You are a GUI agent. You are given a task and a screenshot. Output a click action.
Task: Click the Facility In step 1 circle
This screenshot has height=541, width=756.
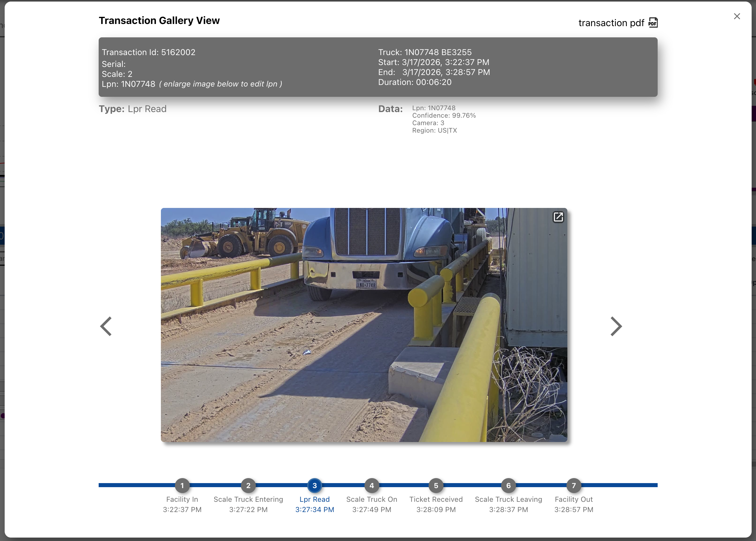[x=182, y=486]
